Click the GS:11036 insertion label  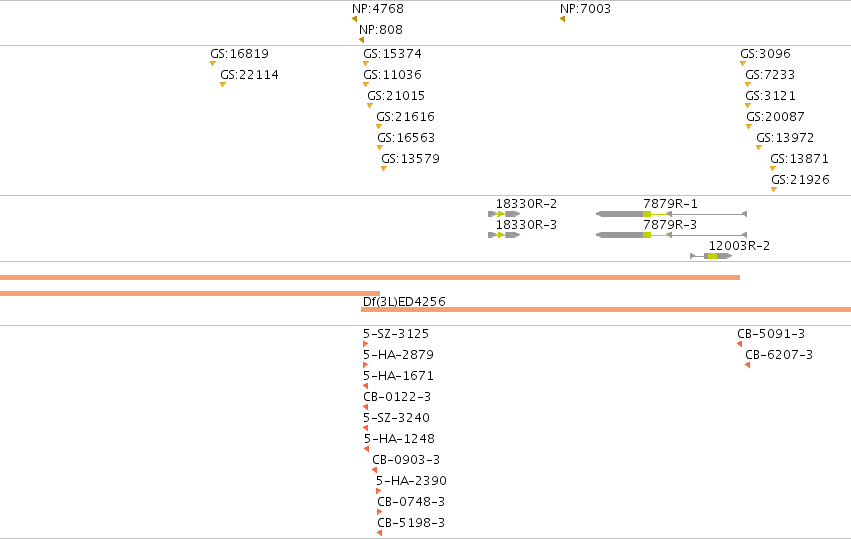392,75
